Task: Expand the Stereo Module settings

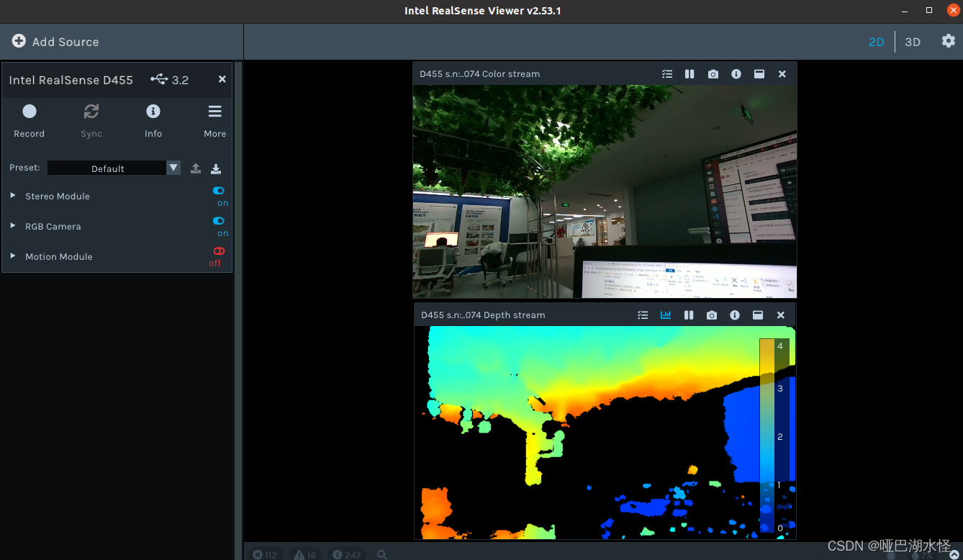Action: 12,196
